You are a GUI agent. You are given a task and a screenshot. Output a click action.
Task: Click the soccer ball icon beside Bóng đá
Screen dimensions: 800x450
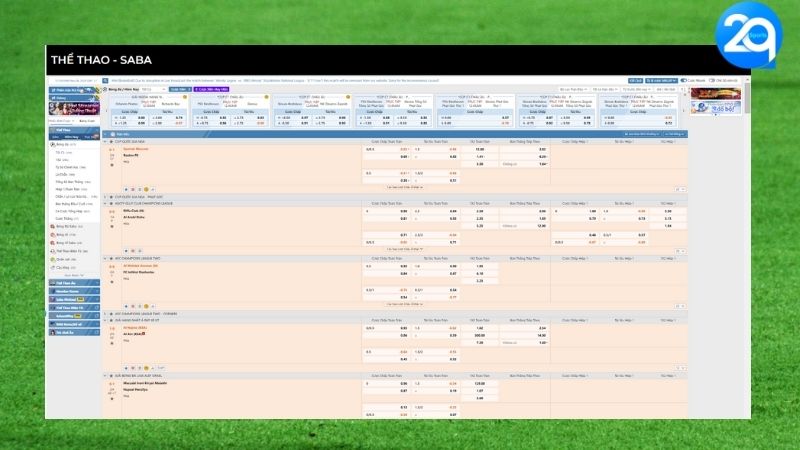tap(53, 144)
